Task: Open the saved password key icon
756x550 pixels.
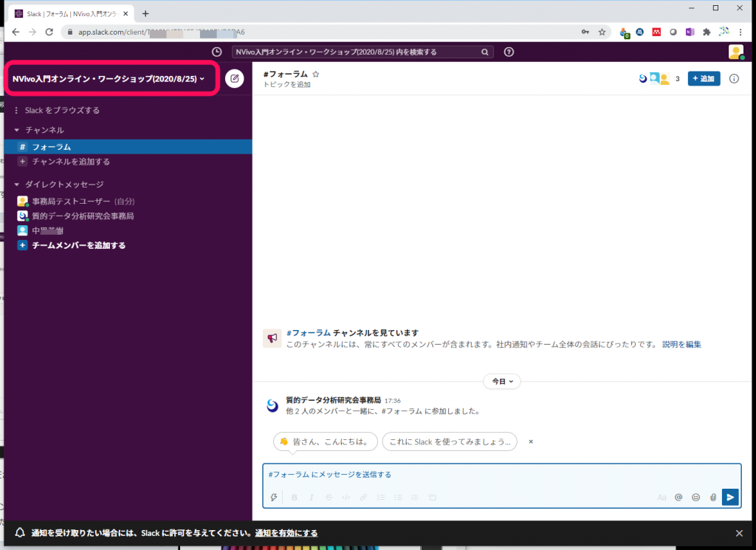Action: click(585, 32)
